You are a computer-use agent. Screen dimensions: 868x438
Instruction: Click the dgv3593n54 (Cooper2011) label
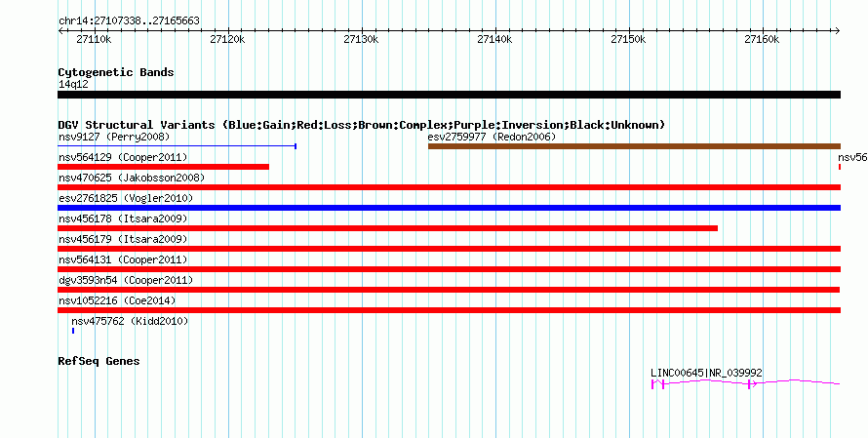point(126,280)
